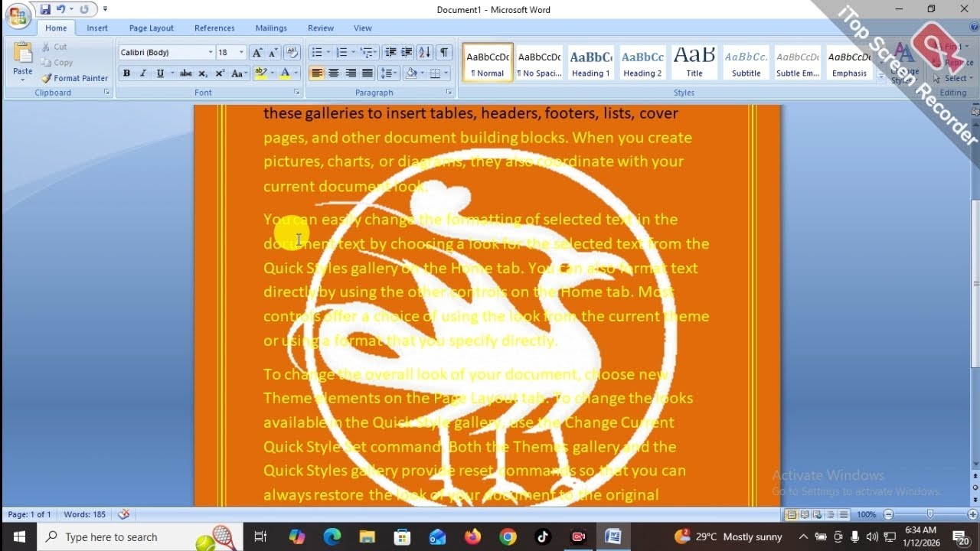Switch to Web Layout view
Image resolution: width=980 pixels, height=551 pixels.
tap(818, 514)
